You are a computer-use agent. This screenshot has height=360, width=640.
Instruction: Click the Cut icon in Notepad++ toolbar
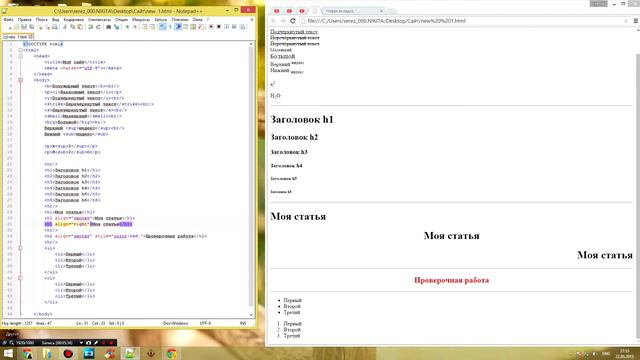(x=64, y=27)
